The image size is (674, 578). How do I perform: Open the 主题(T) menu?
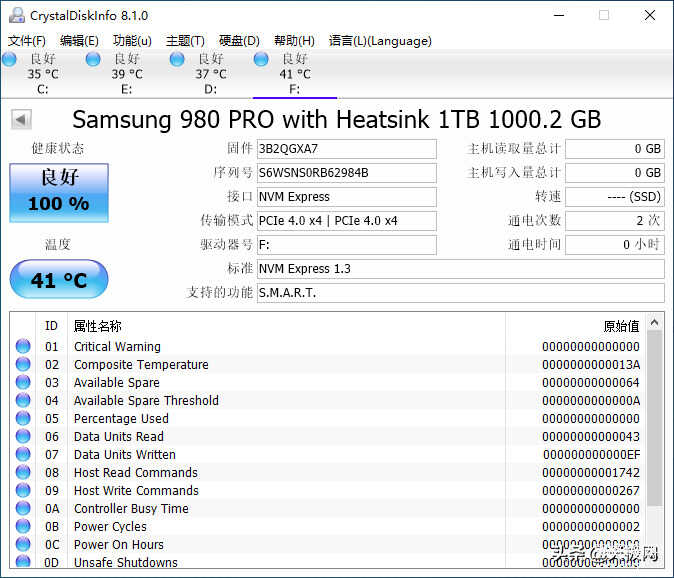[185, 41]
